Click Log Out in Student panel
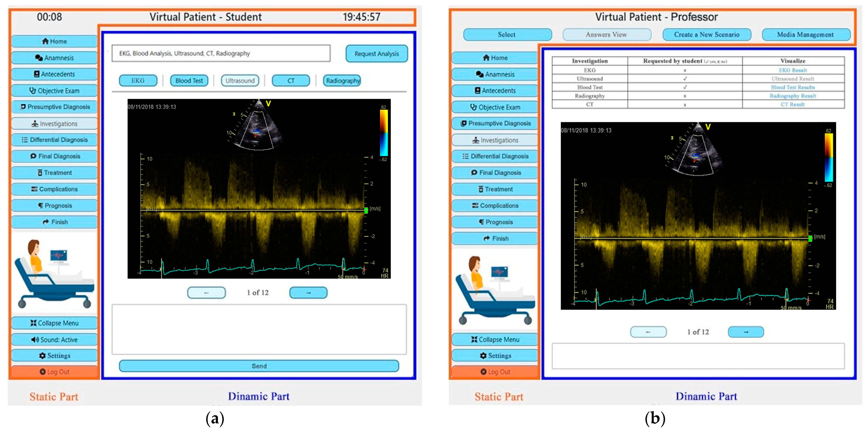868x430 pixels. click(x=54, y=372)
